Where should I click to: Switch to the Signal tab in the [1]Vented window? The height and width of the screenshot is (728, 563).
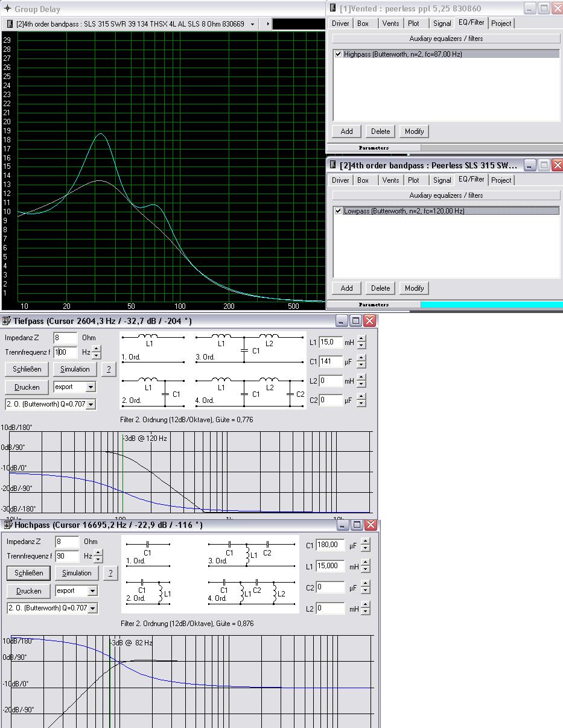[x=442, y=24]
